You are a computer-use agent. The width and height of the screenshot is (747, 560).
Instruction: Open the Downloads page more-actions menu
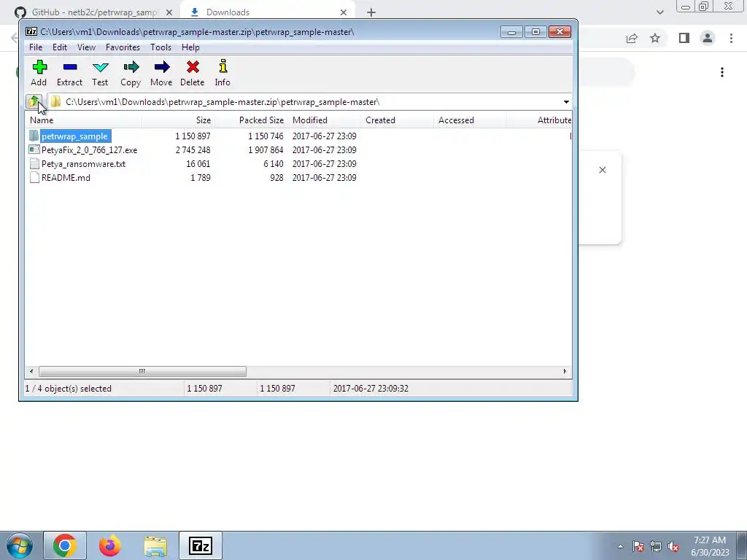point(722,72)
